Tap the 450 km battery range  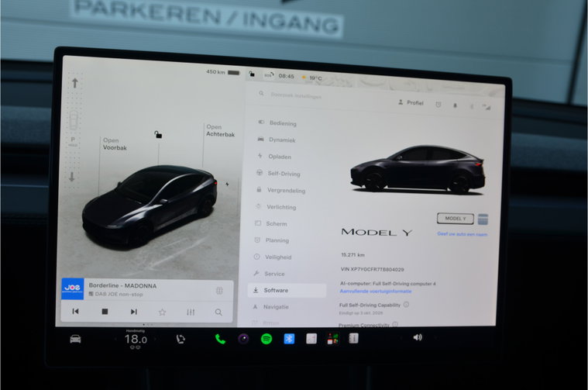pos(223,72)
